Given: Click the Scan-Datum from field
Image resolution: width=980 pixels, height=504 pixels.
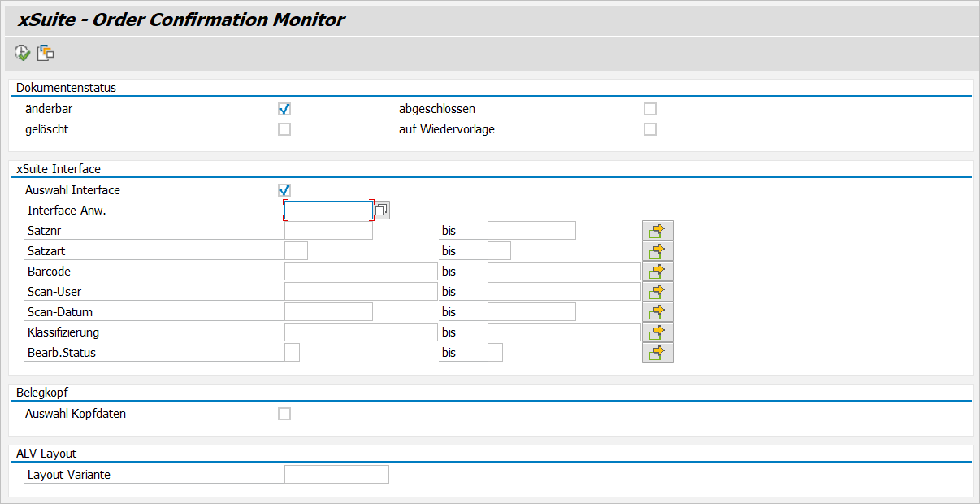Looking at the screenshot, I should [x=327, y=311].
